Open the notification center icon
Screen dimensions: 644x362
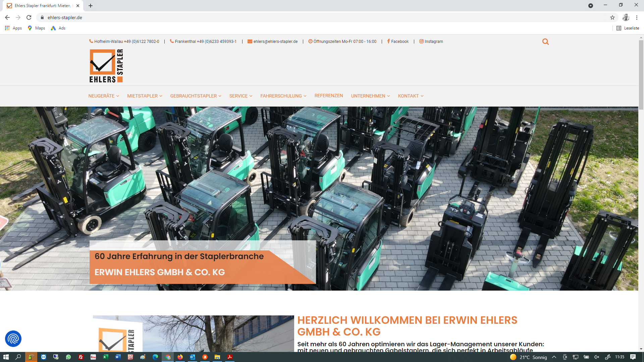pos(633,357)
